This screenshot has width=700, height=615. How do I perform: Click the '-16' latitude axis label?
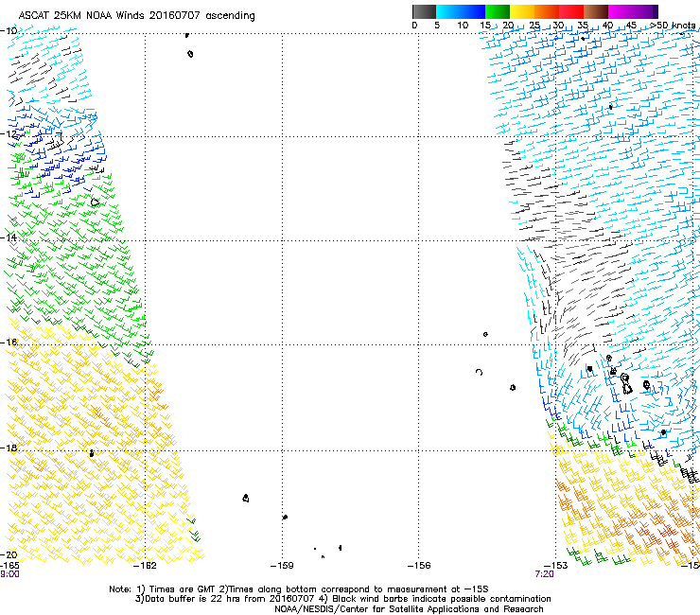pyautogui.click(x=9, y=343)
